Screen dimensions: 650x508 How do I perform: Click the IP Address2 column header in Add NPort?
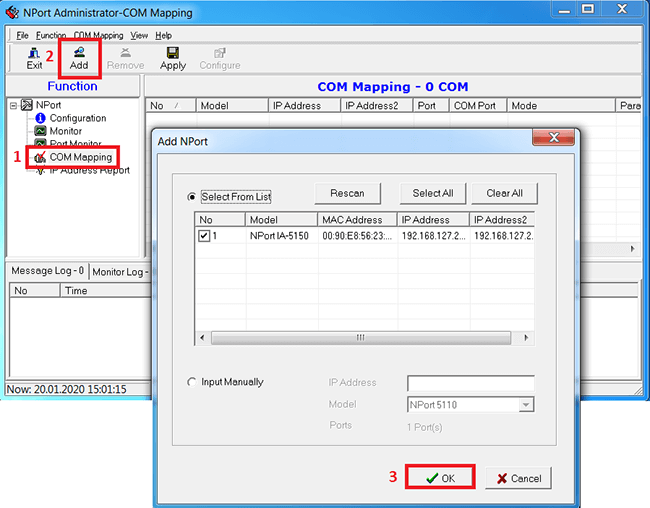click(502, 220)
